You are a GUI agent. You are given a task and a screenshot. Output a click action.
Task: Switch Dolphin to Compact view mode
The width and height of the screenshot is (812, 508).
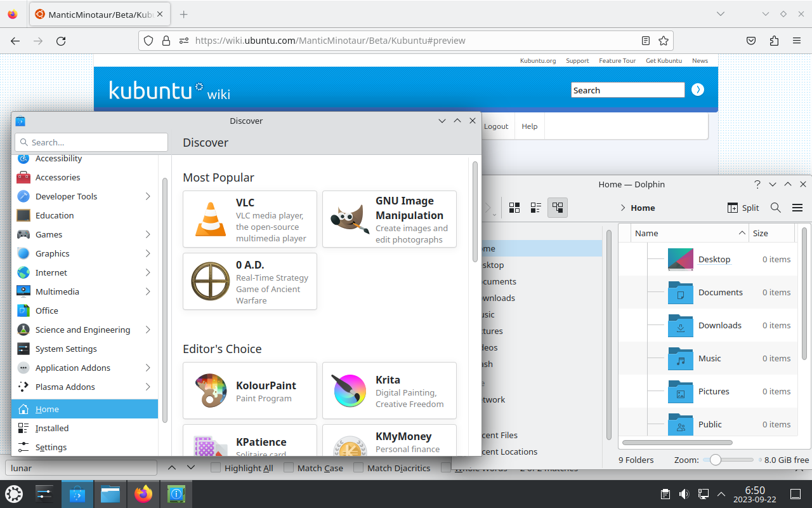(536, 208)
